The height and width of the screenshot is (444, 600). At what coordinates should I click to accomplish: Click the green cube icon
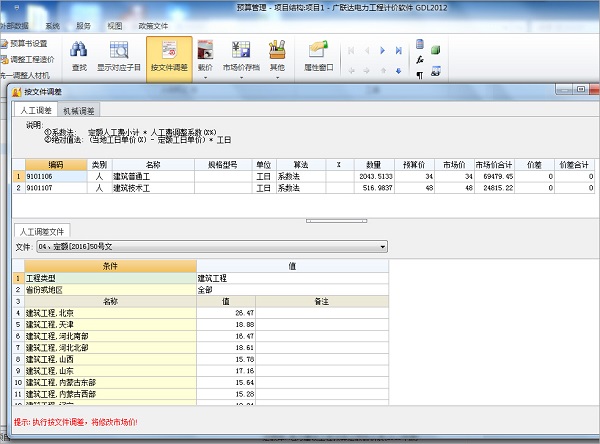click(435, 50)
